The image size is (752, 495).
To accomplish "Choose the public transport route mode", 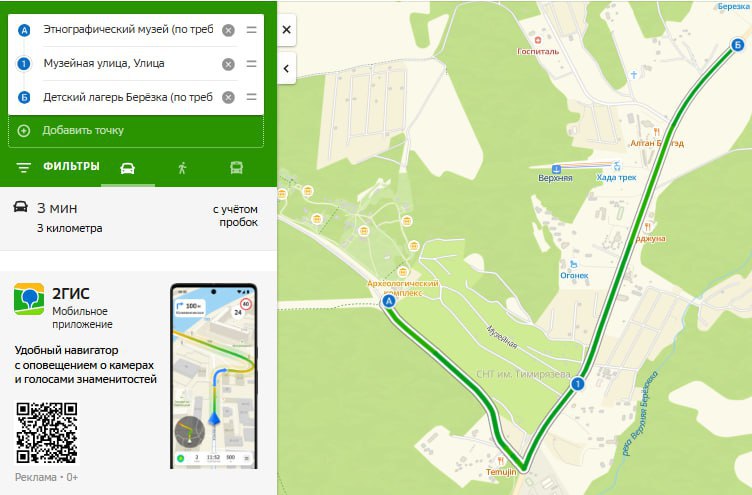I will [236, 168].
